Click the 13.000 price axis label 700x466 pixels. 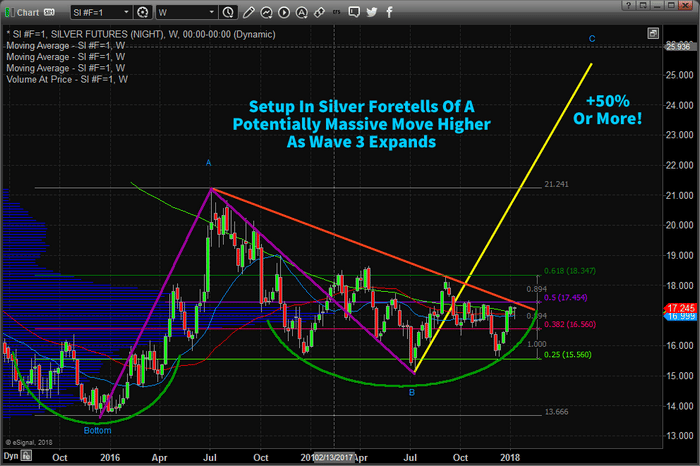(679, 436)
